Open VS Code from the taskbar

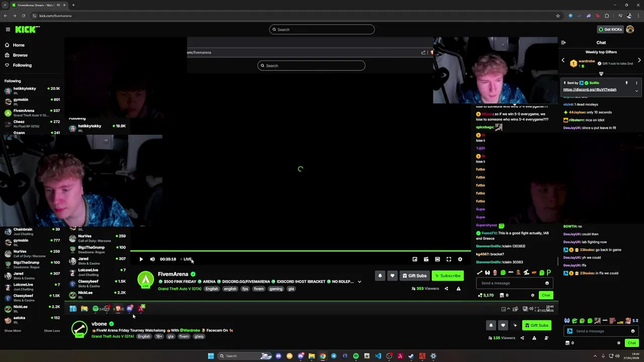pyautogui.click(x=378, y=356)
